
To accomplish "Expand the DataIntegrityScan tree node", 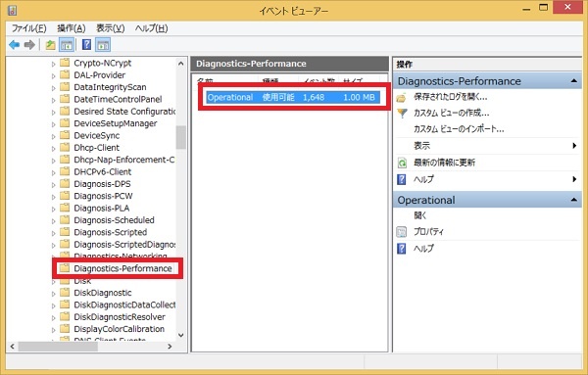I will tap(53, 88).
